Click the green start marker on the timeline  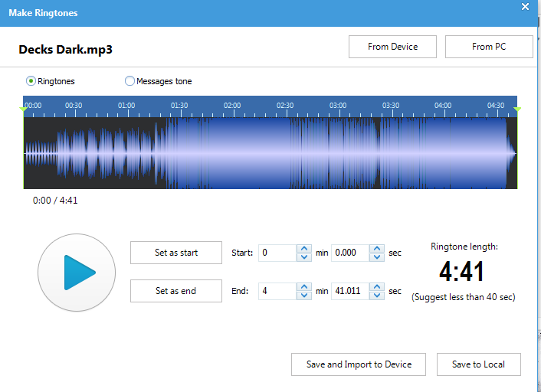(23, 110)
